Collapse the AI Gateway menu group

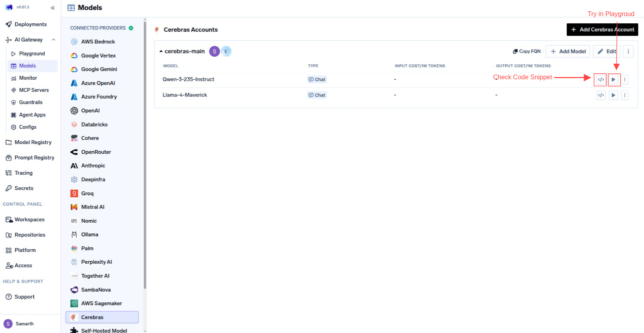click(x=54, y=40)
